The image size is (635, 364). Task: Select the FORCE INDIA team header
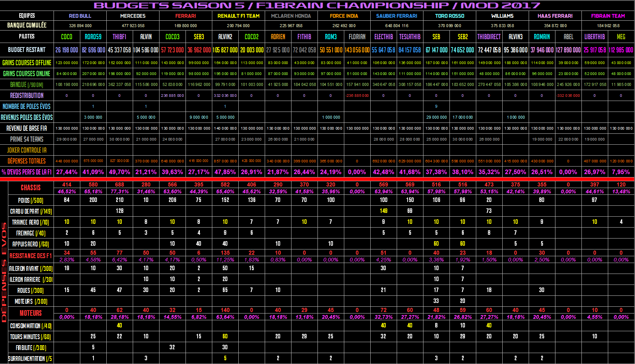[344, 16]
